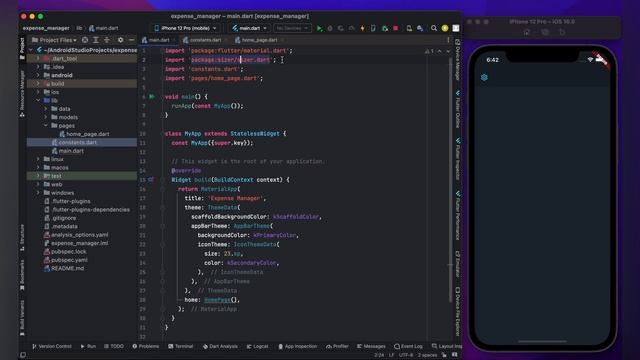Image resolution: width=640 pixels, height=360 pixels.
Task: Toggle the Structure side panel tab
Action: point(22,238)
